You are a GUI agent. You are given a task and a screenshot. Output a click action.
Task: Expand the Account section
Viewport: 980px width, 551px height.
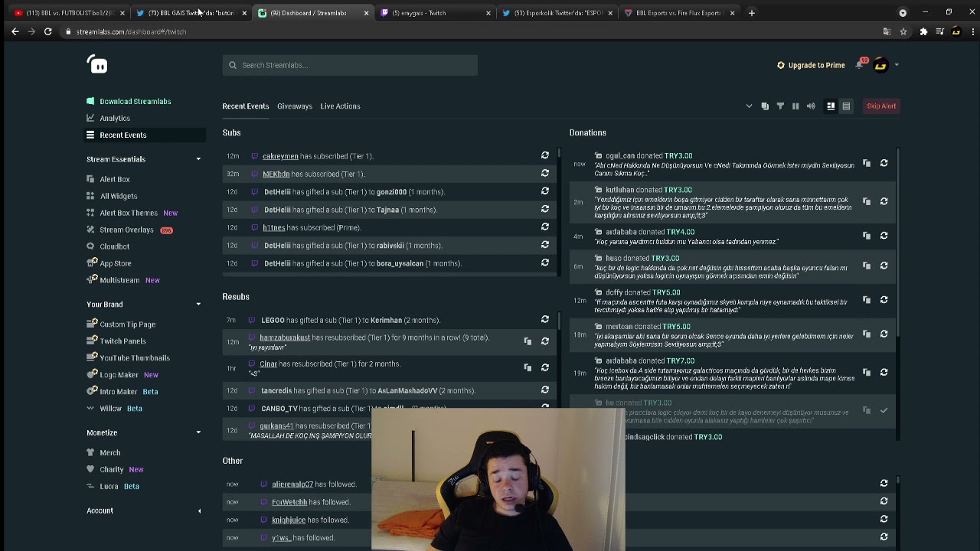tap(199, 510)
